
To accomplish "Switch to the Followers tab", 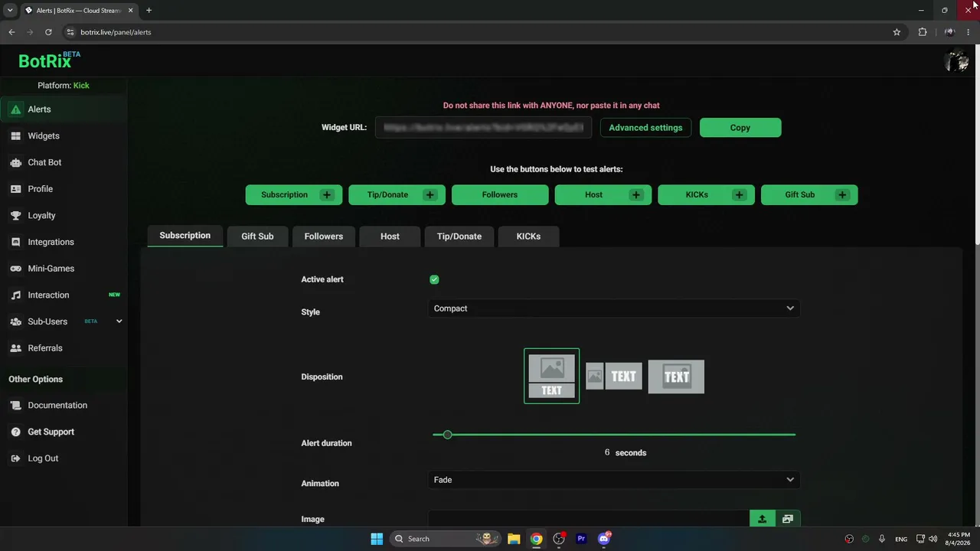I will [324, 236].
